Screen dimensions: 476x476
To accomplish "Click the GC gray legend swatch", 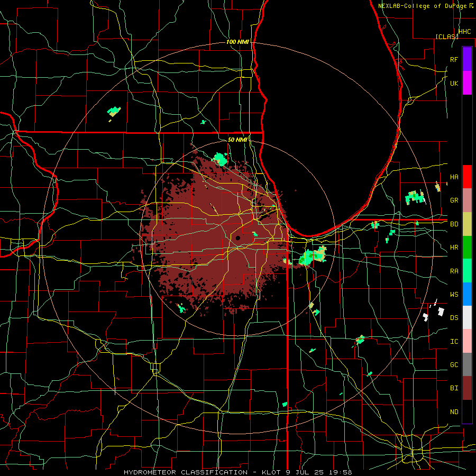I will pyautogui.click(x=467, y=364).
